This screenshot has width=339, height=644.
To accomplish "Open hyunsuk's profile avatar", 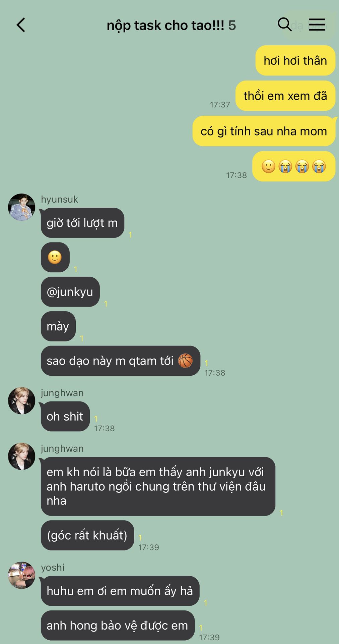I will [x=22, y=207].
